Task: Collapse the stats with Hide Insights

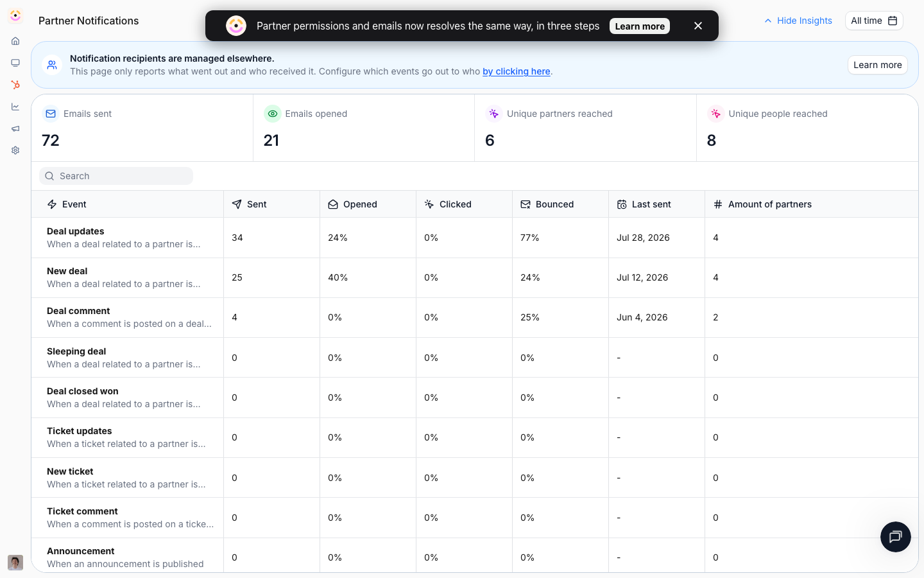Action: coord(798,21)
